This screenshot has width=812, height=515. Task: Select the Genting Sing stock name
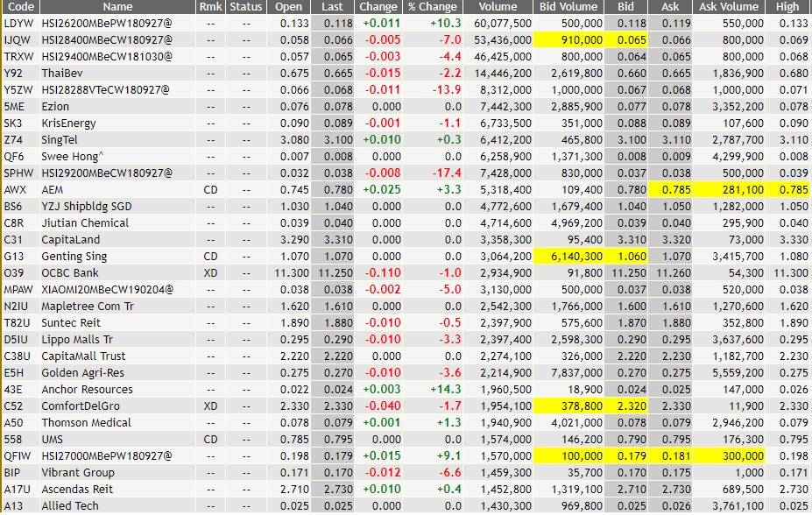[74, 257]
